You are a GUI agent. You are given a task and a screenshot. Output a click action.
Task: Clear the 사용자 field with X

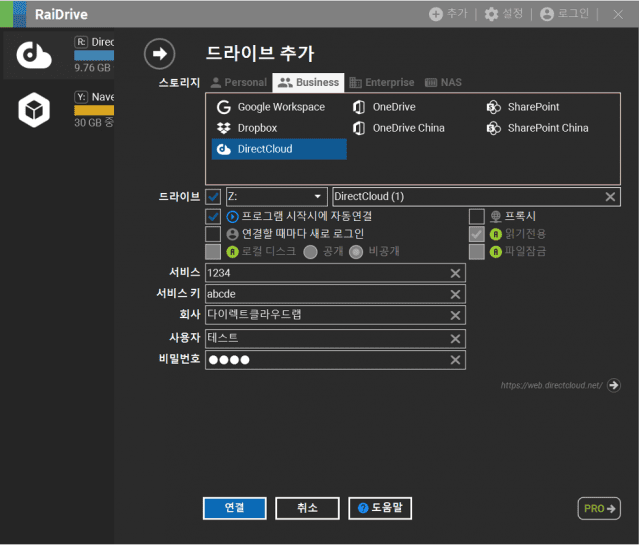(455, 339)
